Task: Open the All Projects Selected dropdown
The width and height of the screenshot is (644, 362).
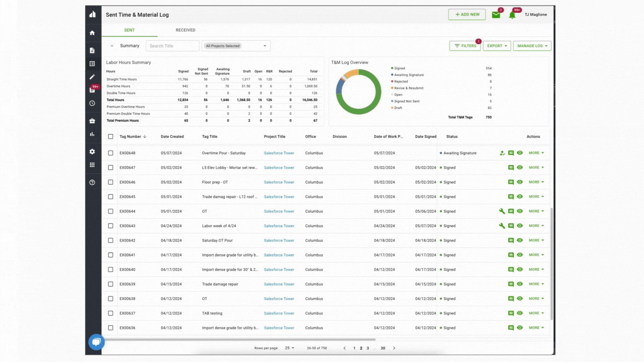Action: (236, 46)
